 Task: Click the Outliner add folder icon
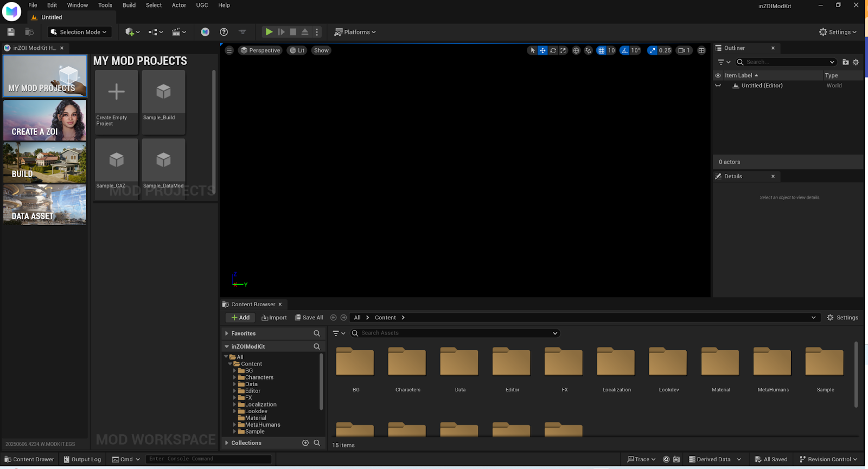tap(845, 62)
